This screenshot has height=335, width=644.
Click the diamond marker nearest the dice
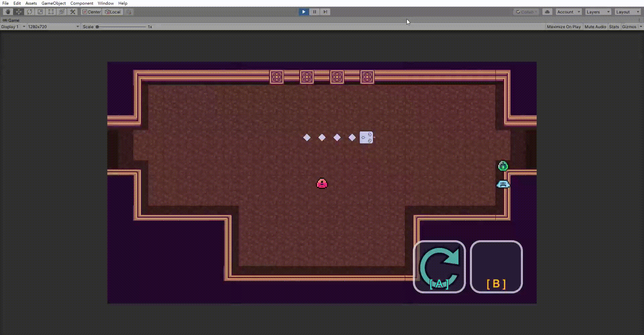[352, 138]
